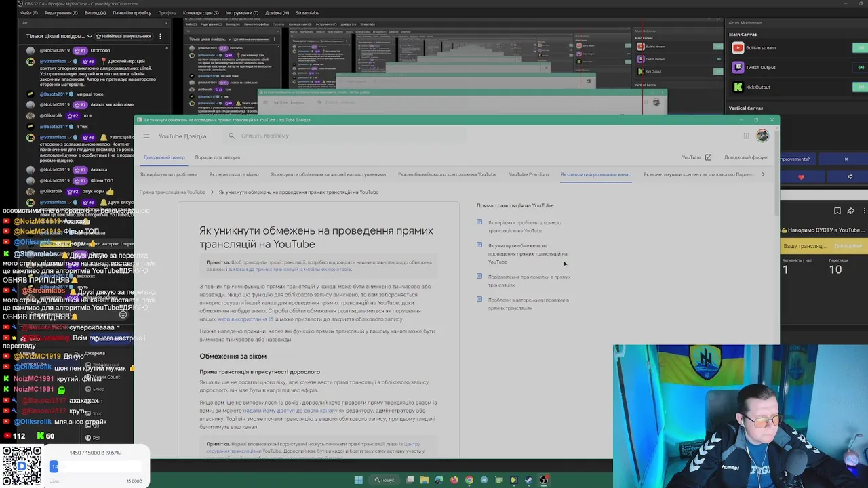The height and width of the screenshot is (488, 868).
Task: Open the three-dot menu in the stream panel
Action: [x=864, y=211]
